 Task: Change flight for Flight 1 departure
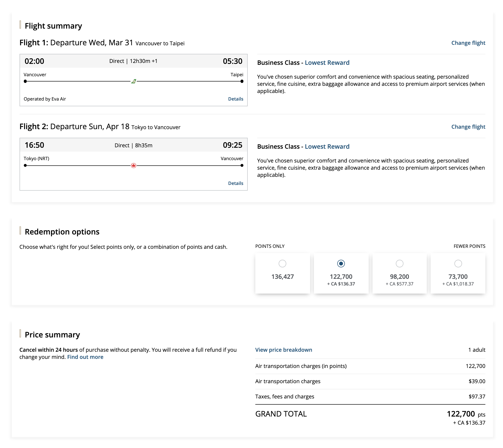click(468, 43)
